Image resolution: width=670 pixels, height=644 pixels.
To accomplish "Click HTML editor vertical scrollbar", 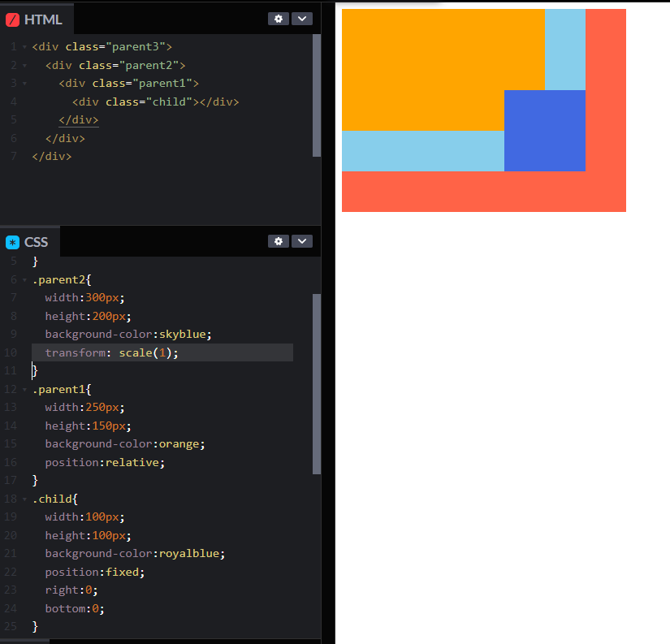I will pos(317,95).
